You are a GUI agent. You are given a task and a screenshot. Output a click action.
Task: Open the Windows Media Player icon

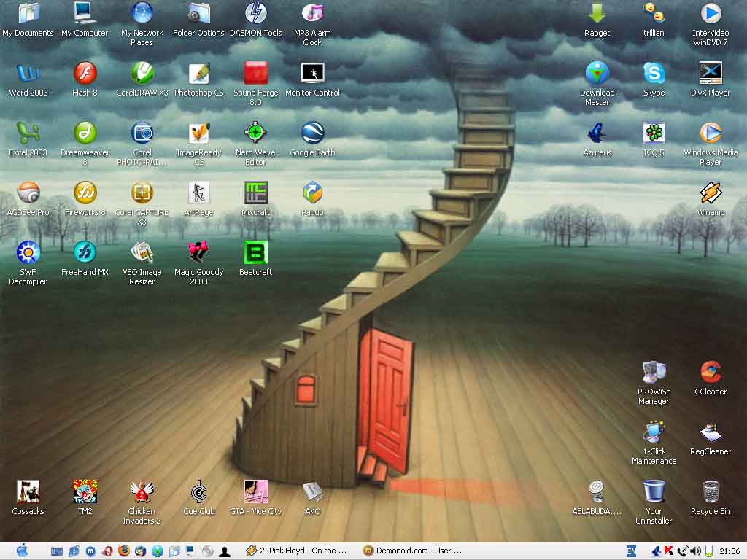tap(711, 133)
